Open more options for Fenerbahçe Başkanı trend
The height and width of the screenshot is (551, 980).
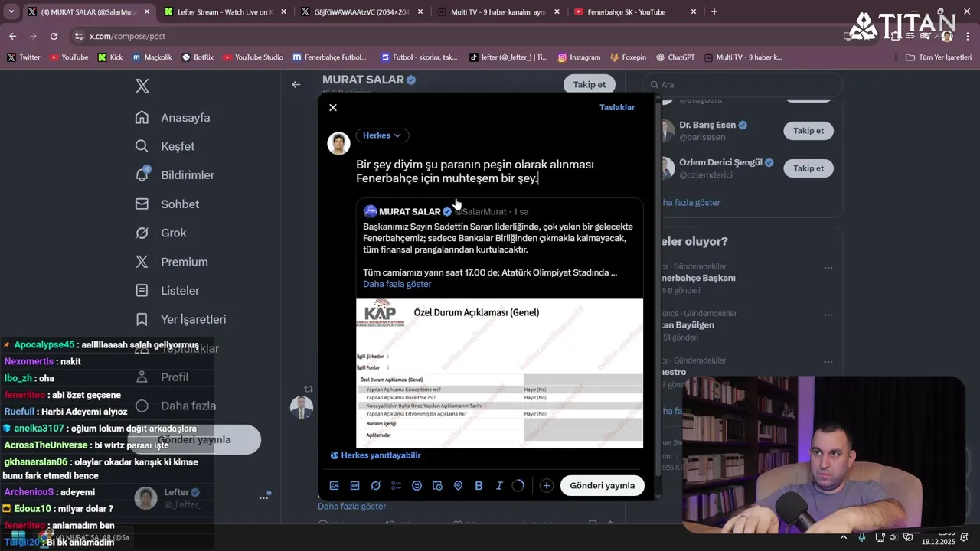pos(828,268)
